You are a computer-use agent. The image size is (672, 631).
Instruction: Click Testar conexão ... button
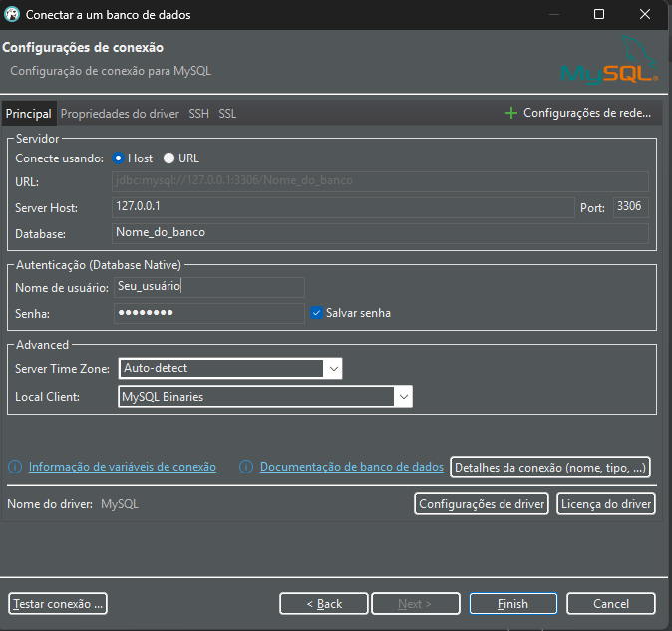pos(58,604)
